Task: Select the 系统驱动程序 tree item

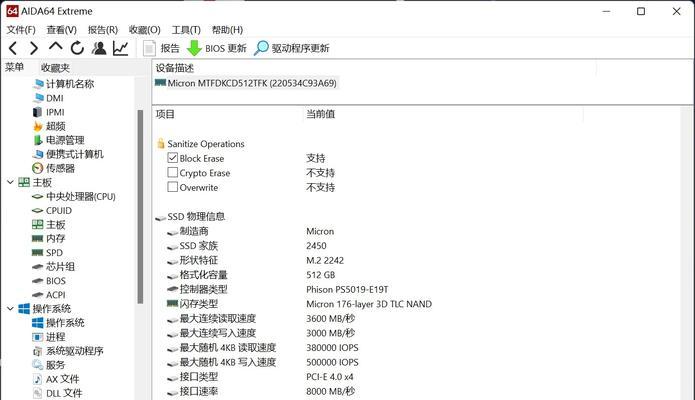Action: (x=74, y=351)
